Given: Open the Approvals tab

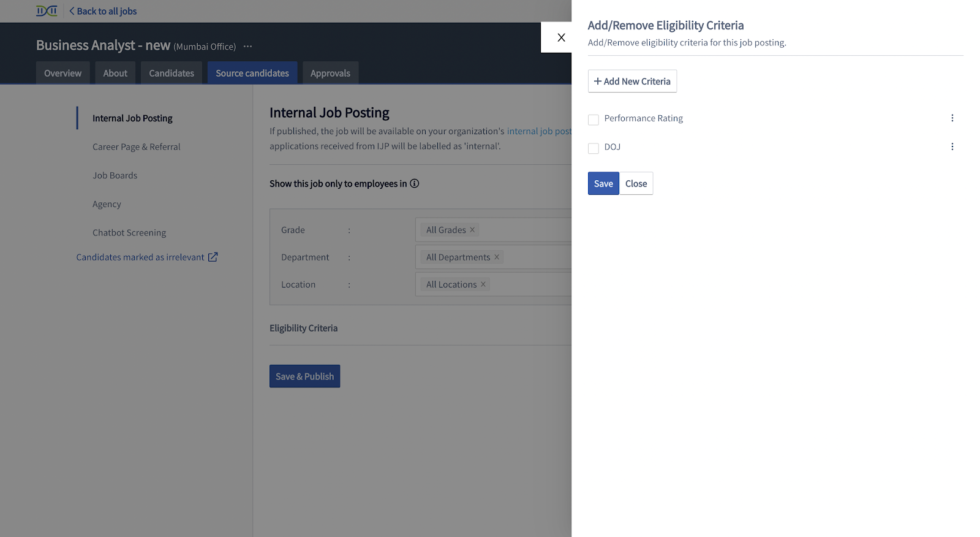Looking at the screenshot, I should (330, 73).
